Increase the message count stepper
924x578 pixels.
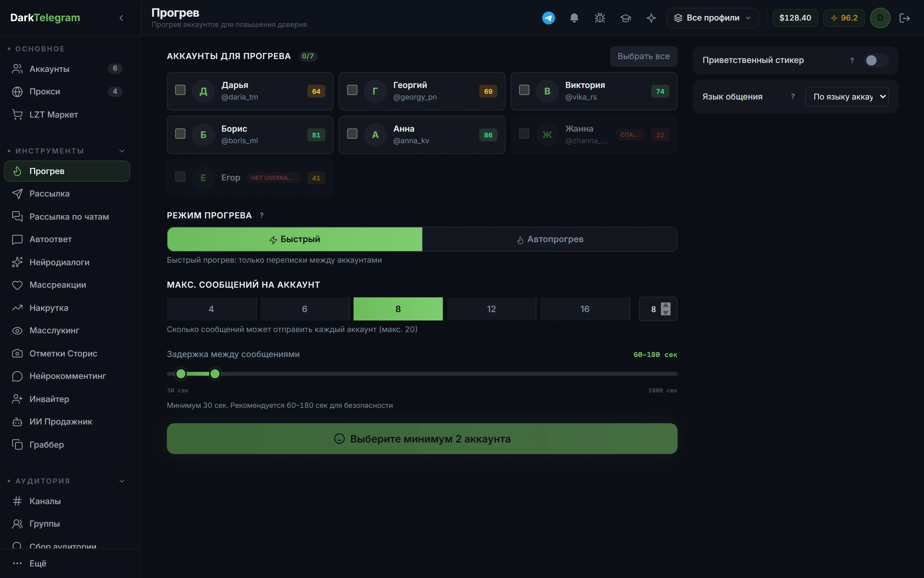[x=665, y=306]
